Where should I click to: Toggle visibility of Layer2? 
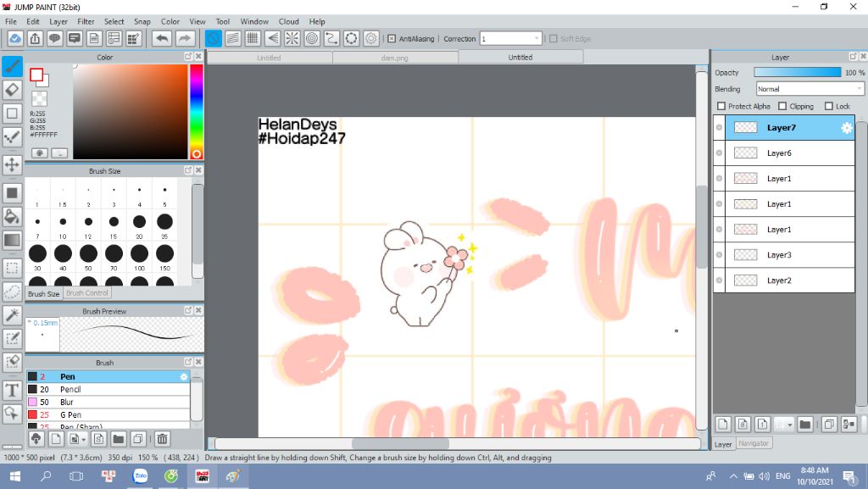[x=719, y=281]
